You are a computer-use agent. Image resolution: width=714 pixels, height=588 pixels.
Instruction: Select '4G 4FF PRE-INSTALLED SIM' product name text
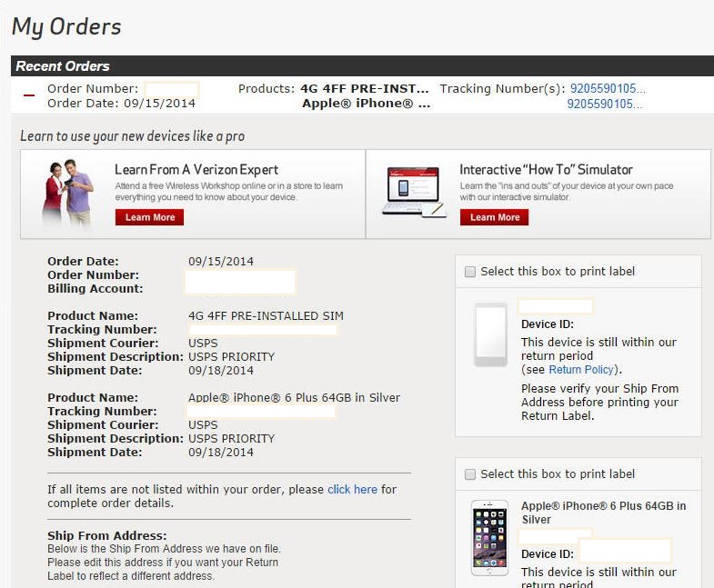[266, 316]
